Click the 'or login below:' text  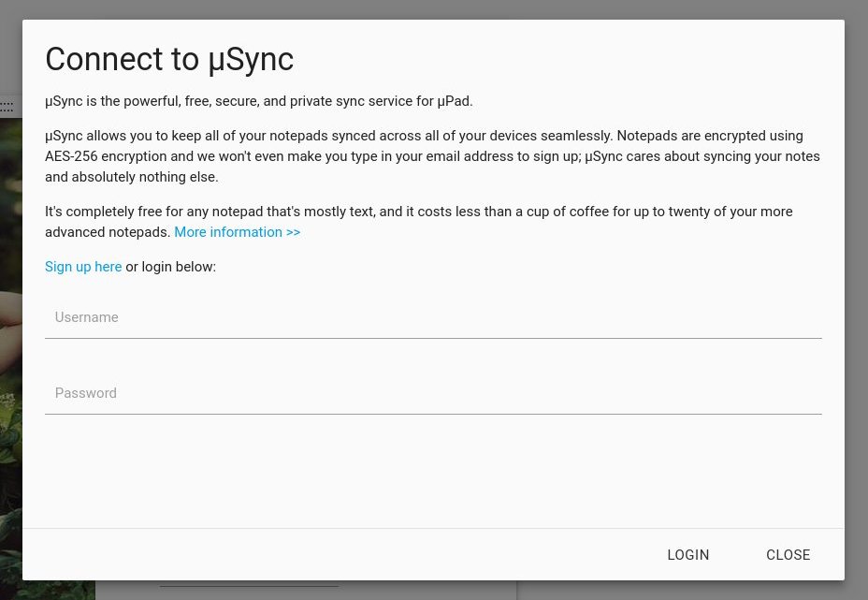(170, 267)
